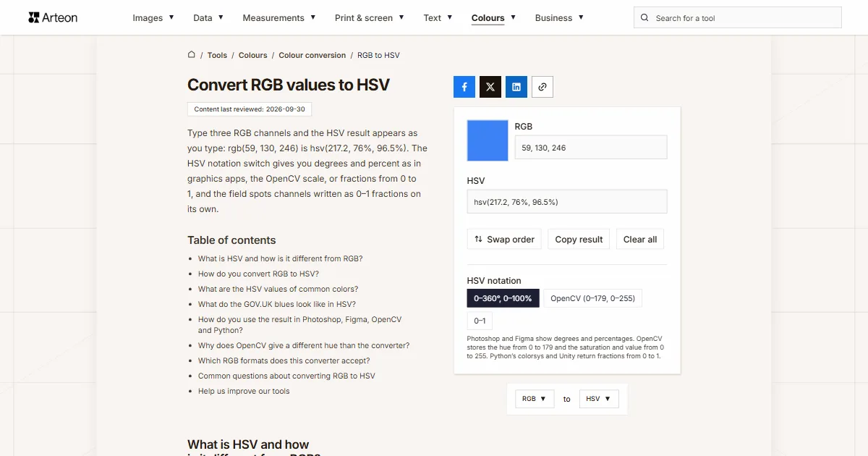The height and width of the screenshot is (456, 868).
Task: Open 'GOV.UK blues look like in HSV' link
Action: [277, 304]
